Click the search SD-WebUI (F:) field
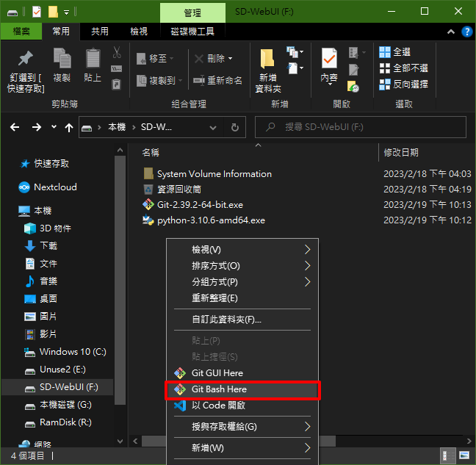 click(361, 127)
